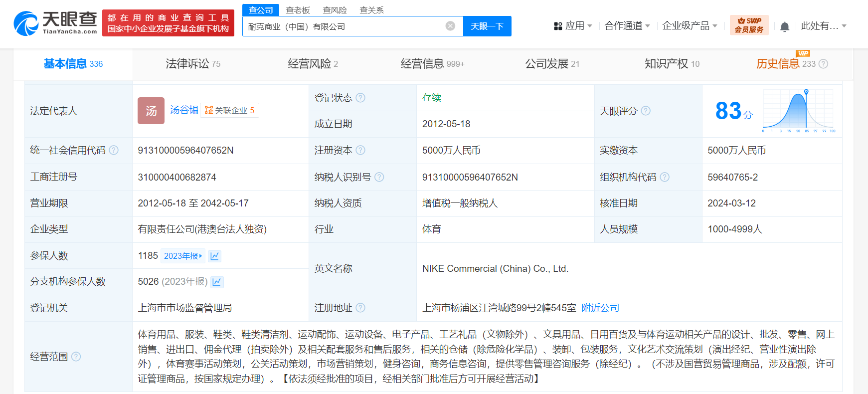Click the help icon next to 经营范围

tap(76, 357)
